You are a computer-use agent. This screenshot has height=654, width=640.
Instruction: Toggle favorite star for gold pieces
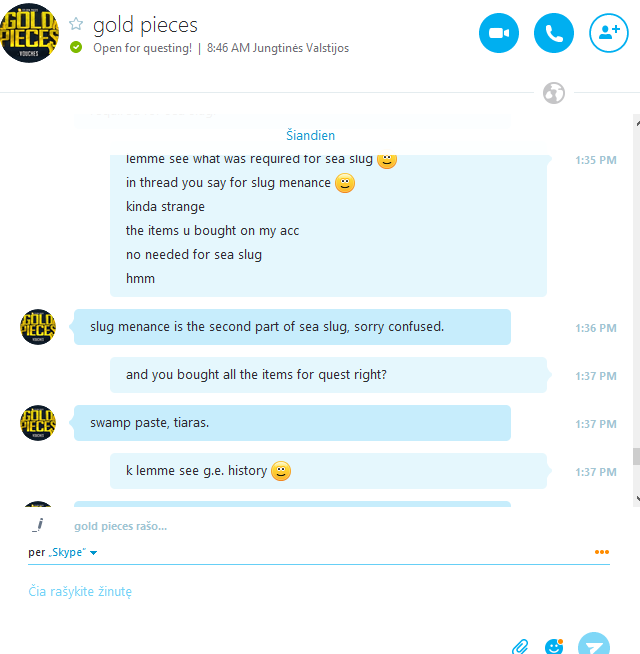click(76, 23)
